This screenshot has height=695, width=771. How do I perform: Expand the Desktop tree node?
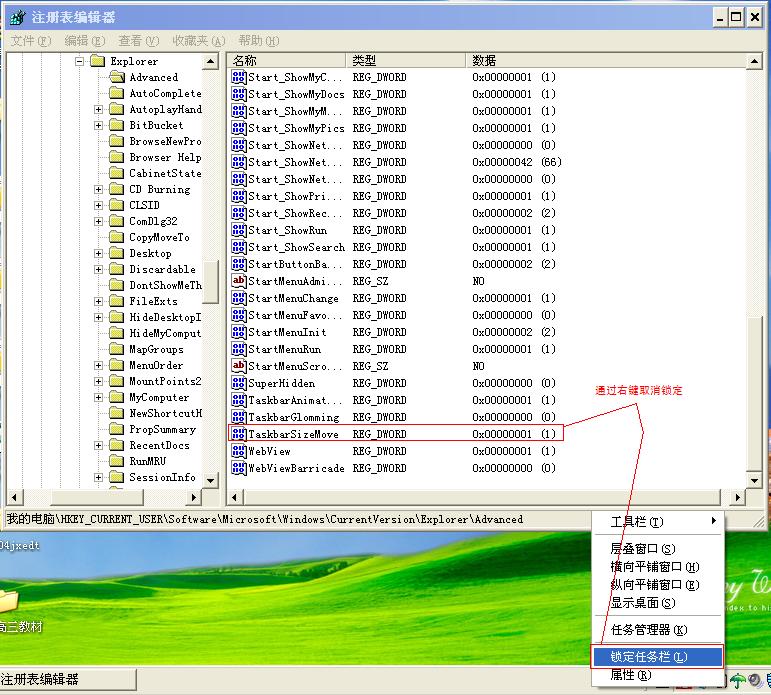point(98,253)
